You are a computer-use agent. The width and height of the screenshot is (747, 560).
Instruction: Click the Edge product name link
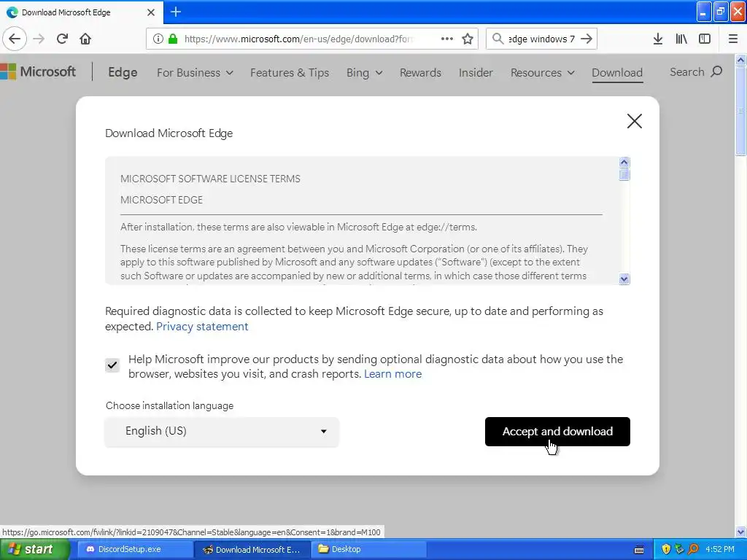[x=123, y=72]
